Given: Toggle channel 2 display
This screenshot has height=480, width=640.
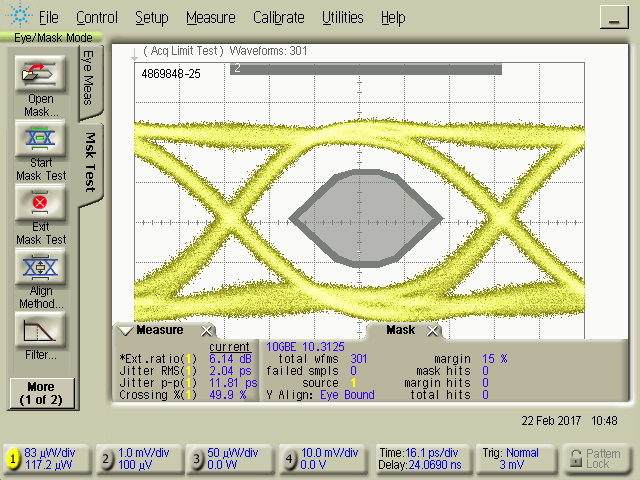Looking at the screenshot, I should point(107,459).
